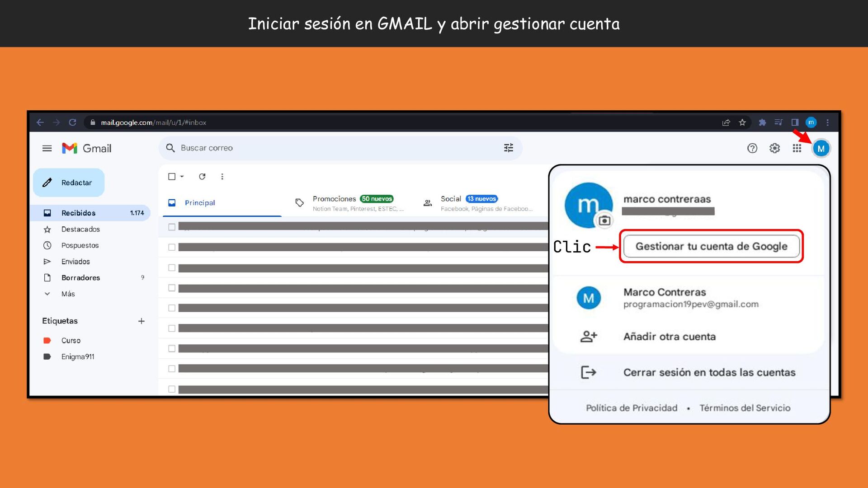Viewport: 868px width, 488px height.
Task: Select the profile avatar M in toolbar
Action: pos(821,148)
